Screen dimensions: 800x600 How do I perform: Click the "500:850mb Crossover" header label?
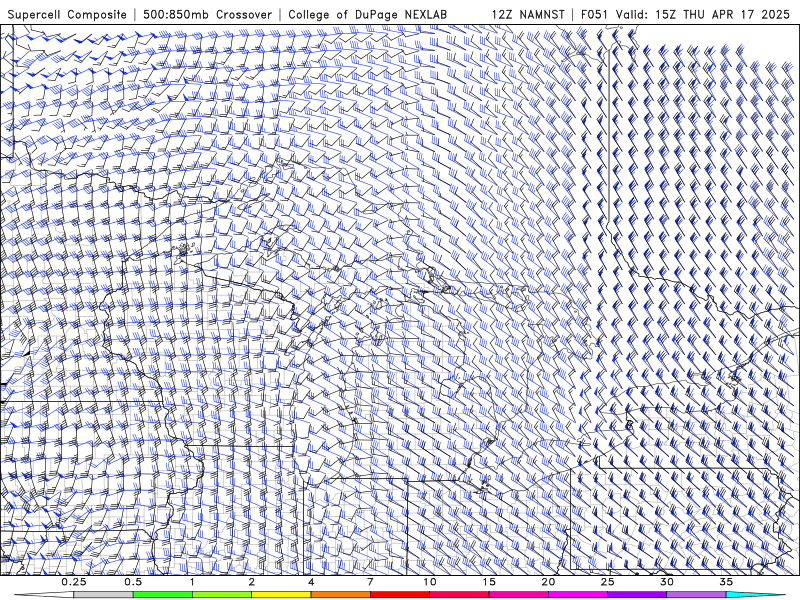point(207,14)
